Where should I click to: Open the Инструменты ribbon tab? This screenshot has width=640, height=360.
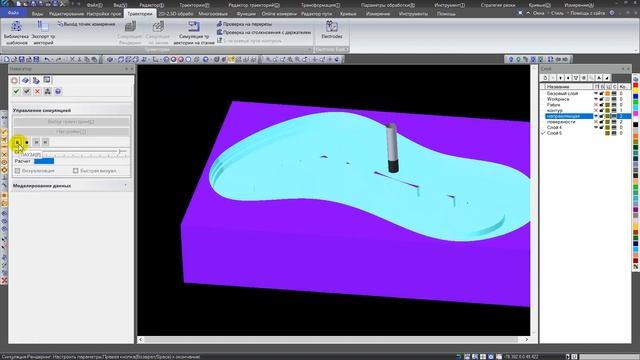(x=413, y=14)
